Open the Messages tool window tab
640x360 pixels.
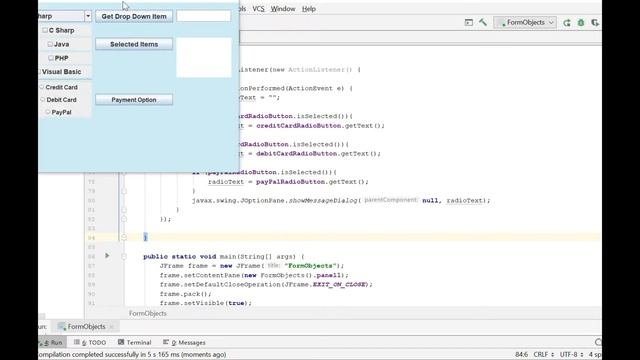184,342
